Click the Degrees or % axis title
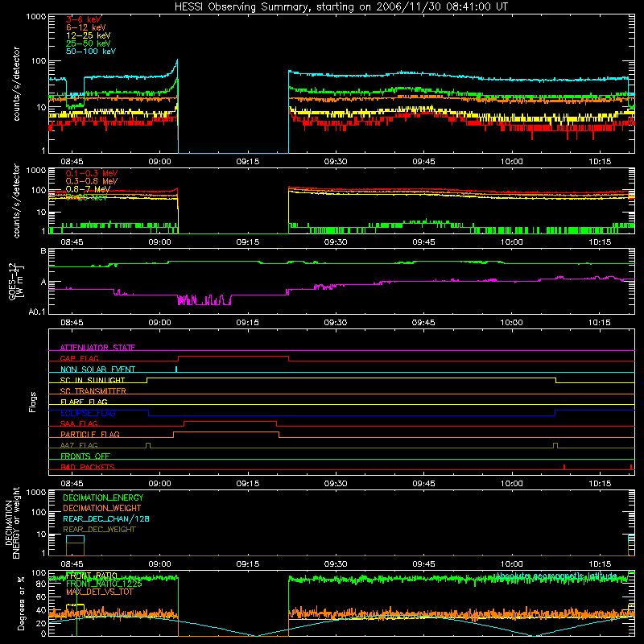Viewport: 644px width, 644px height. pos(21,603)
